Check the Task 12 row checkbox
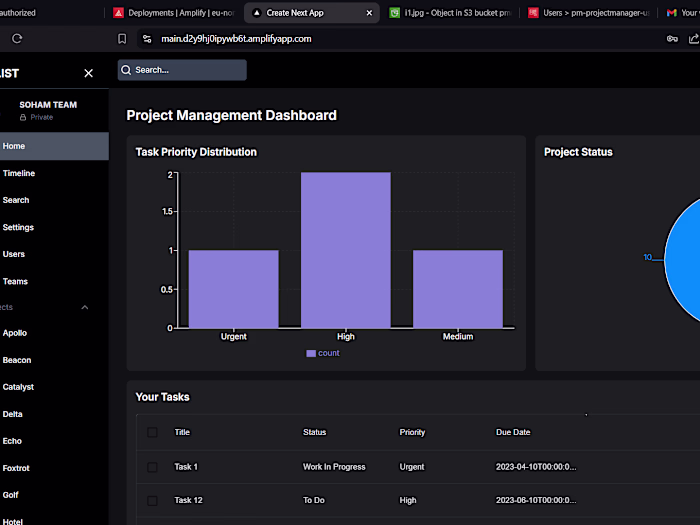700x525 pixels. tap(152, 500)
